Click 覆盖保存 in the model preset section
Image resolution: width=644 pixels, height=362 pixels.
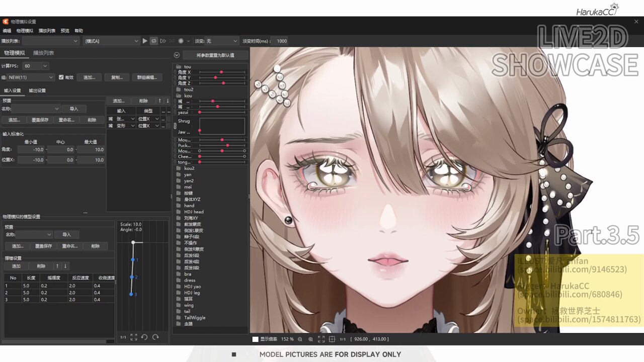44,246
